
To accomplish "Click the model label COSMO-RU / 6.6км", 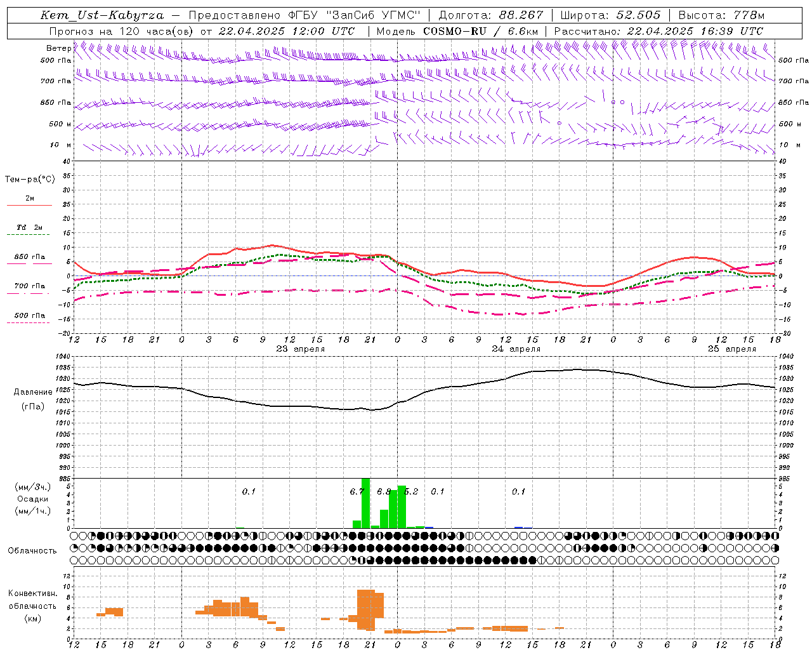I will click(480, 31).
